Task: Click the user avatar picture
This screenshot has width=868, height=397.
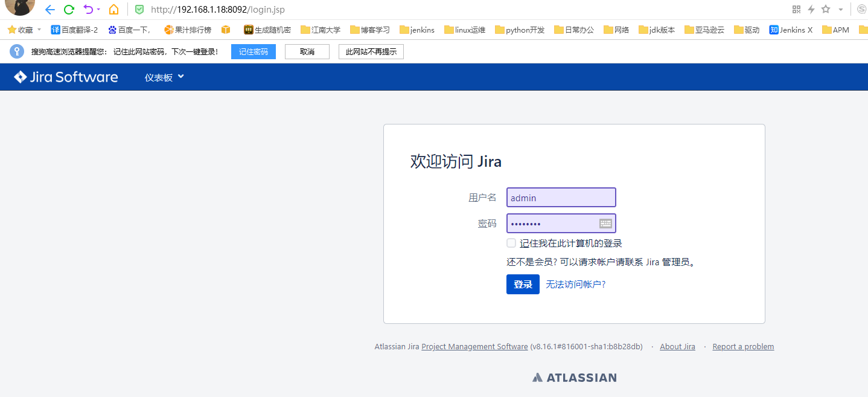Action: click(20, 7)
